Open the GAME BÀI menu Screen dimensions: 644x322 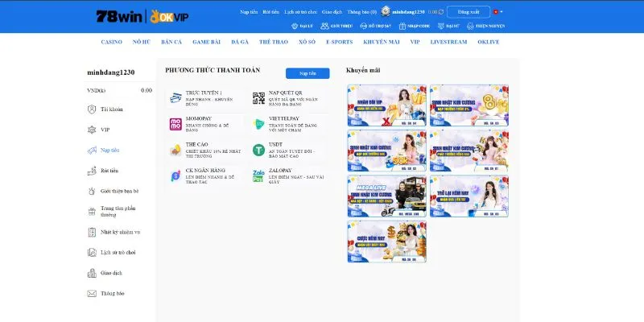[207, 42]
